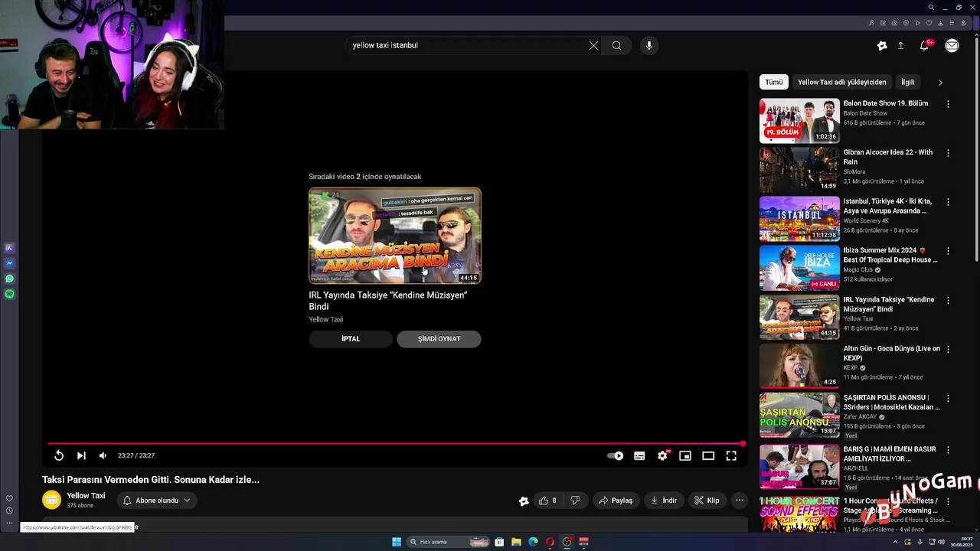This screenshot has height=551, width=980.
Task: Open Spotify in Opera sidebar
Action: click(9, 294)
